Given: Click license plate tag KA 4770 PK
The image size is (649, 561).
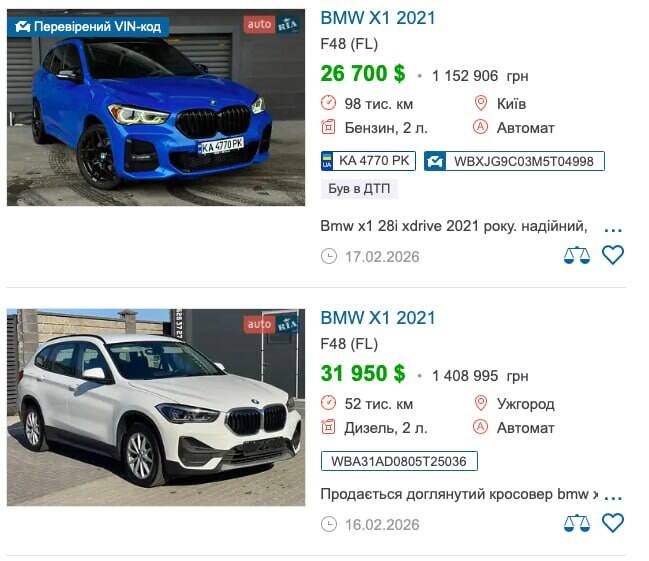Looking at the screenshot, I should pyautogui.click(x=368, y=161).
